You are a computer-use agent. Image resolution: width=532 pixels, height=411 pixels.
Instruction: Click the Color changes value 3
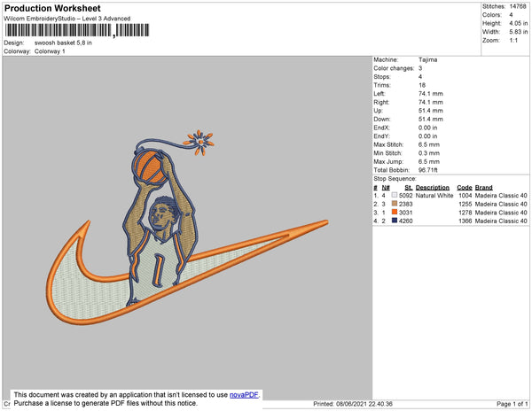[420, 68]
